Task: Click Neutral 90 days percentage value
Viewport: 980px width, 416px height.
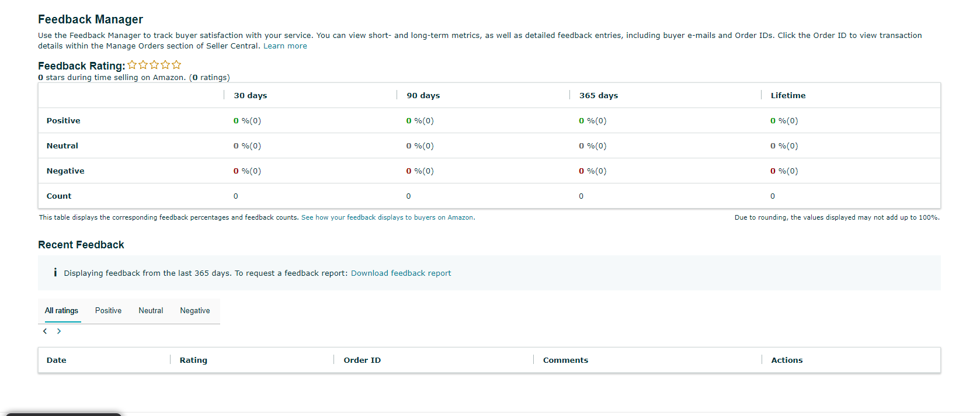Action: coord(420,146)
